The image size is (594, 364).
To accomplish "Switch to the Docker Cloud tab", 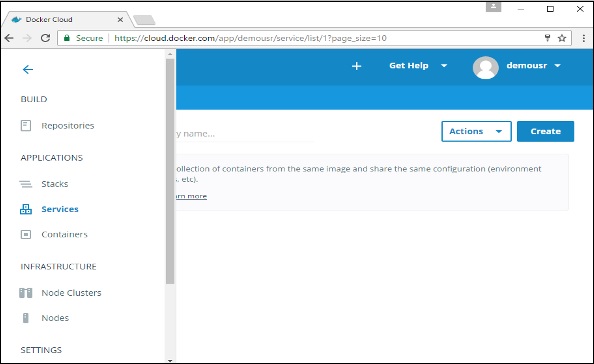I will click(67, 19).
